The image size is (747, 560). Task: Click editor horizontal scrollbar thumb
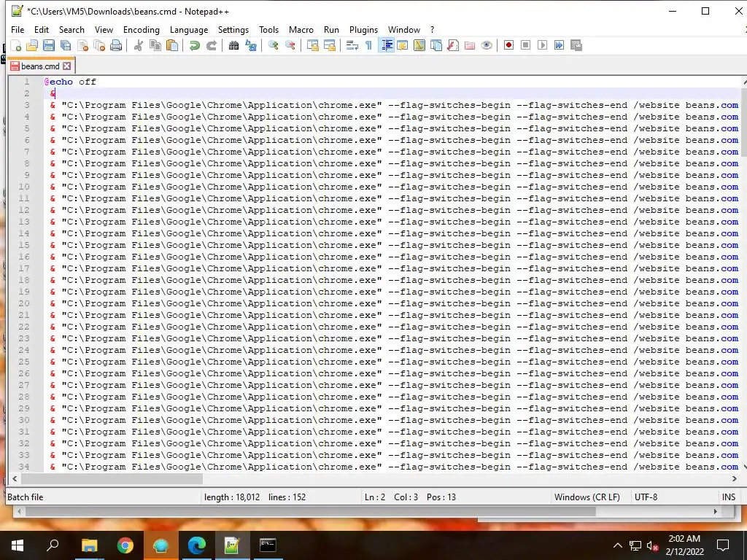(112, 478)
